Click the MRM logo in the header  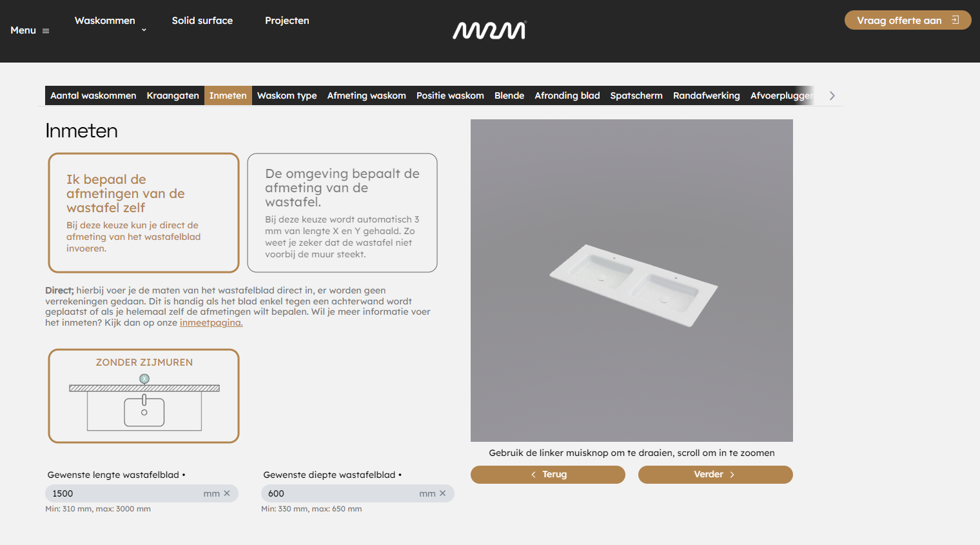489,30
